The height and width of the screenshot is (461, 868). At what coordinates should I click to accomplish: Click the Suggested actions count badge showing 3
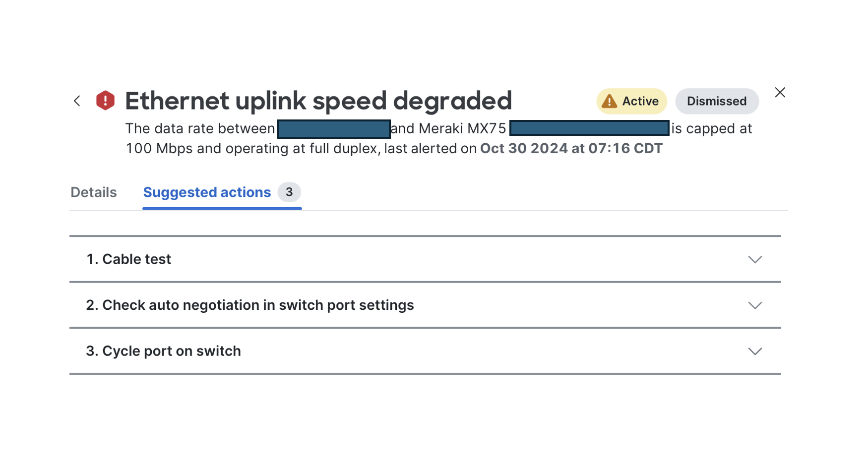tap(290, 192)
